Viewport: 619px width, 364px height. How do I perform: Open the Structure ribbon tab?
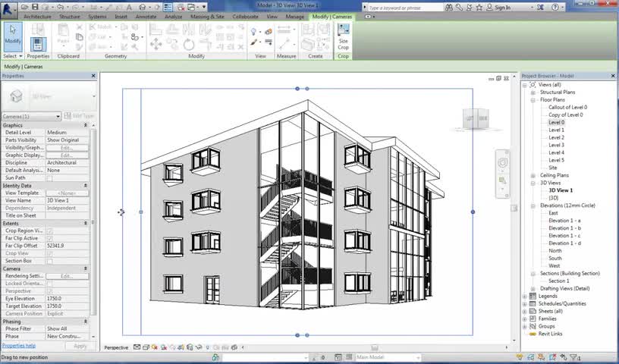pyautogui.click(x=70, y=17)
